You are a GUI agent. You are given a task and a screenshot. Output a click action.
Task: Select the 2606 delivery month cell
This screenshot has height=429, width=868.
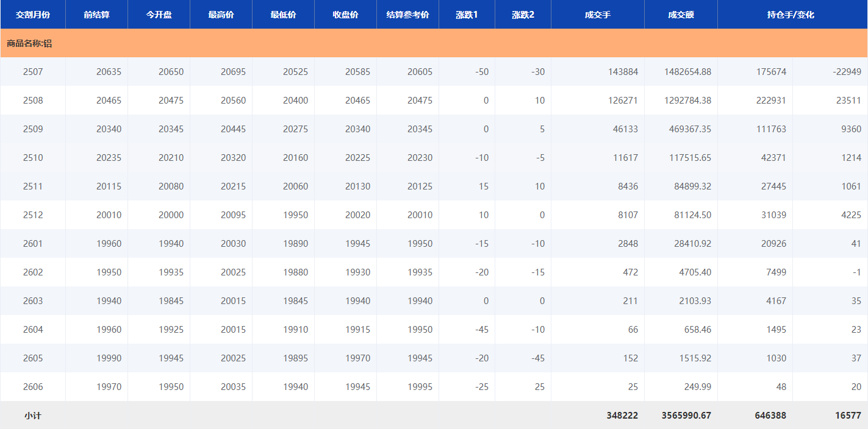coord(33,387)
